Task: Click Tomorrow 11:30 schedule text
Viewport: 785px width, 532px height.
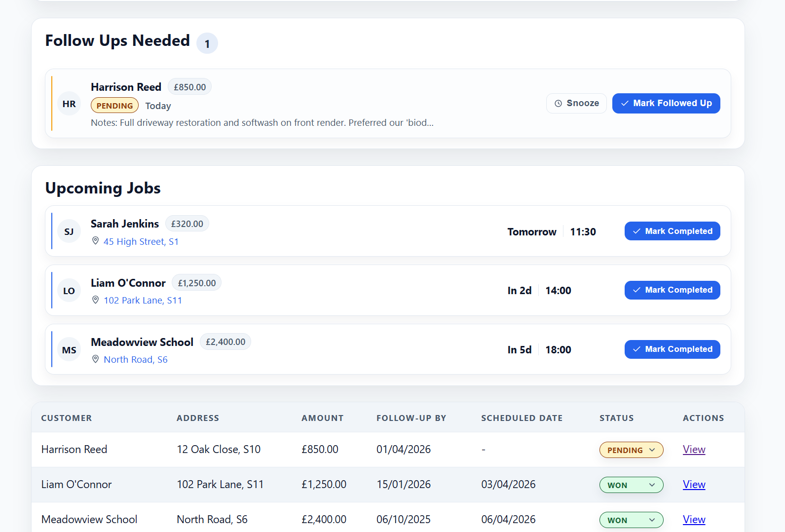Action: [x=552, y=231]
